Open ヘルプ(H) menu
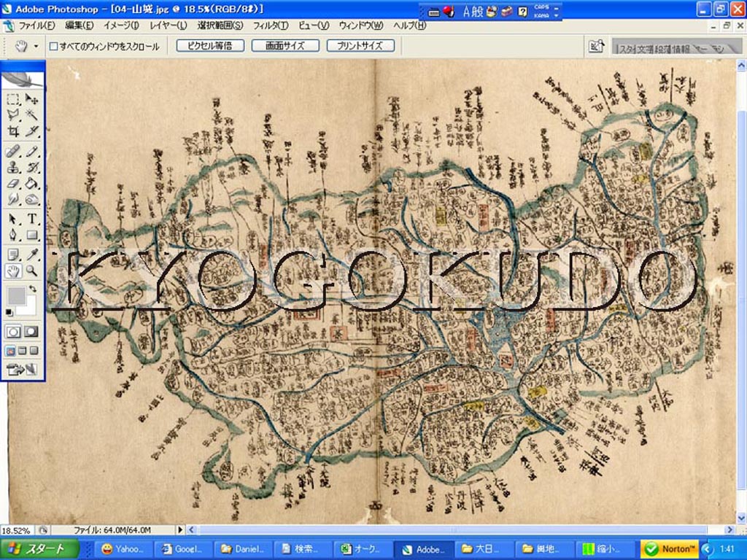The height and width of the screenshot is (560, 747). [410, 26]
